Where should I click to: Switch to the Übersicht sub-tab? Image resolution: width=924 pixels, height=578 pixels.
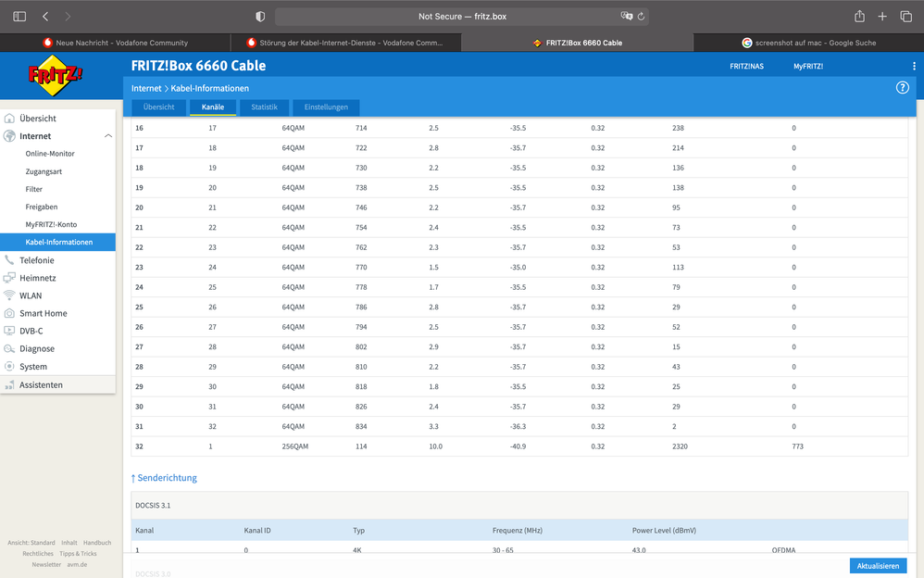click(158, 107)
